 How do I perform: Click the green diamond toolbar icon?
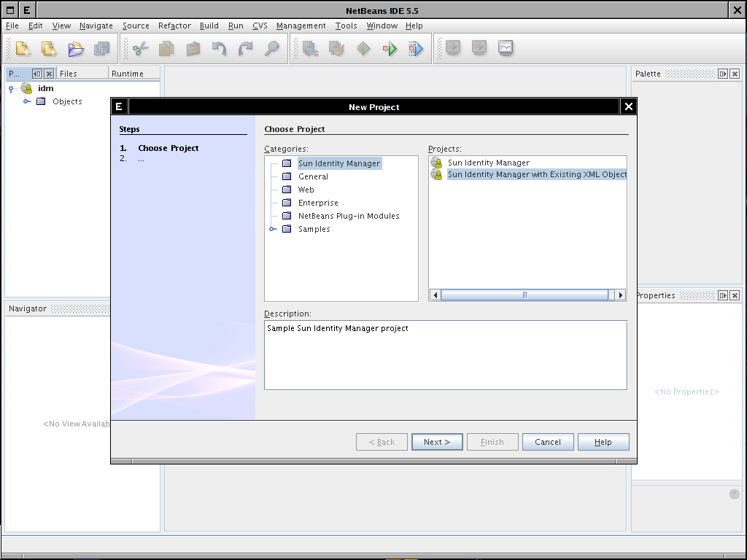click(363, 49)
